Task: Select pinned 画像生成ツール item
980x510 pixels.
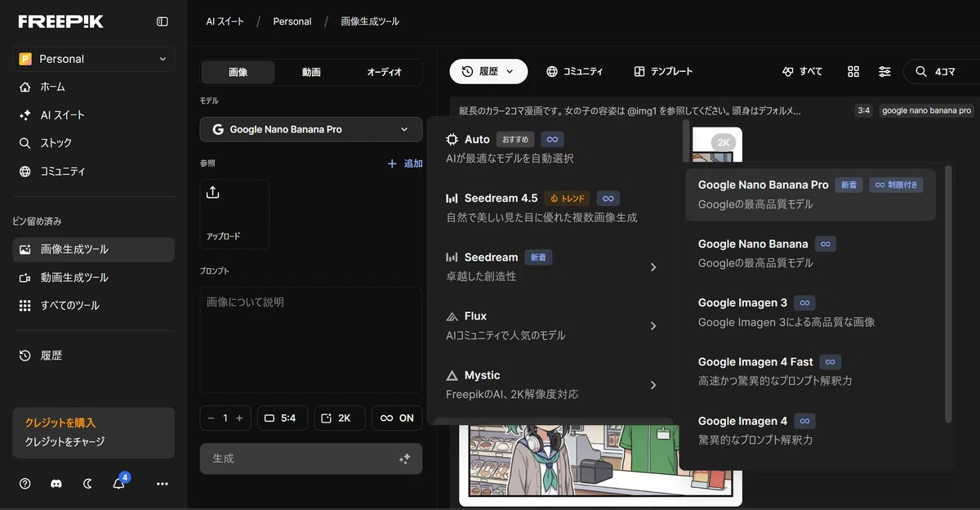Action: (93, 249)
